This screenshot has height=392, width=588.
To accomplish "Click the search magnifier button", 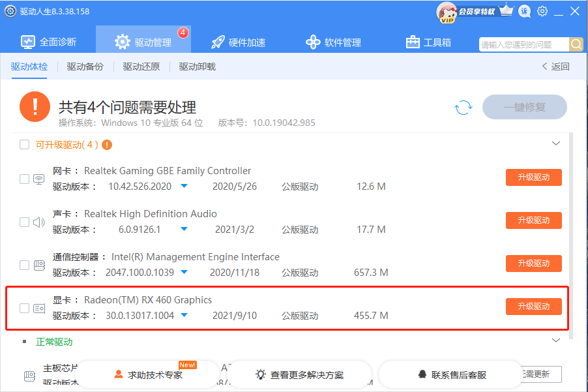I will coord(576,44).
